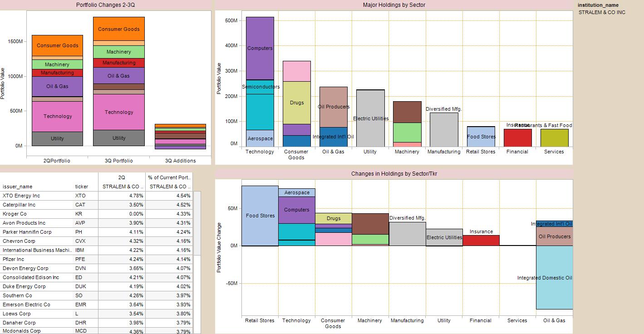Screen dimensions: 644x334
Task: Click Manufacturing segment of 3Q Portfolio bar
Action: (x=119, y=63)
